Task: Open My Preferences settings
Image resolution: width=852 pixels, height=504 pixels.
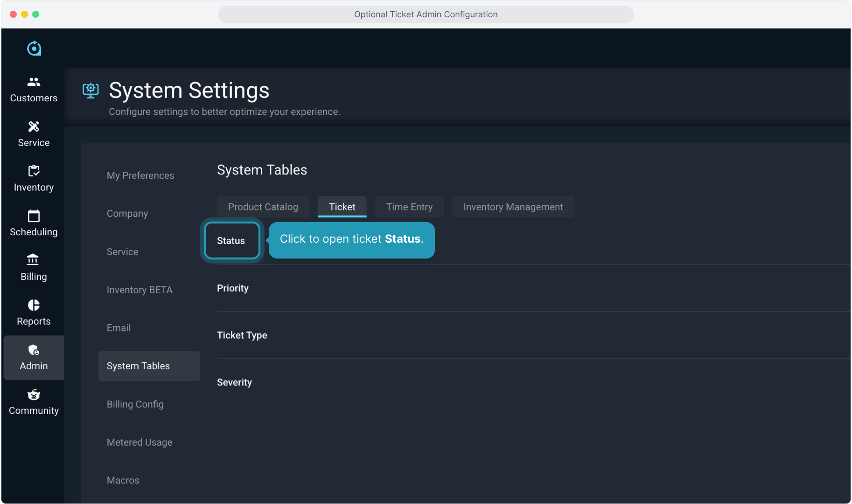Action: [x=140, y=175]
